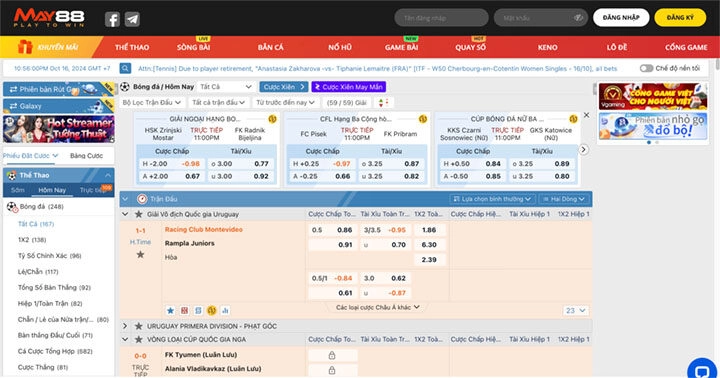Open the Telegram channel icon
The image size is (720, 378).
pos(132,19)
